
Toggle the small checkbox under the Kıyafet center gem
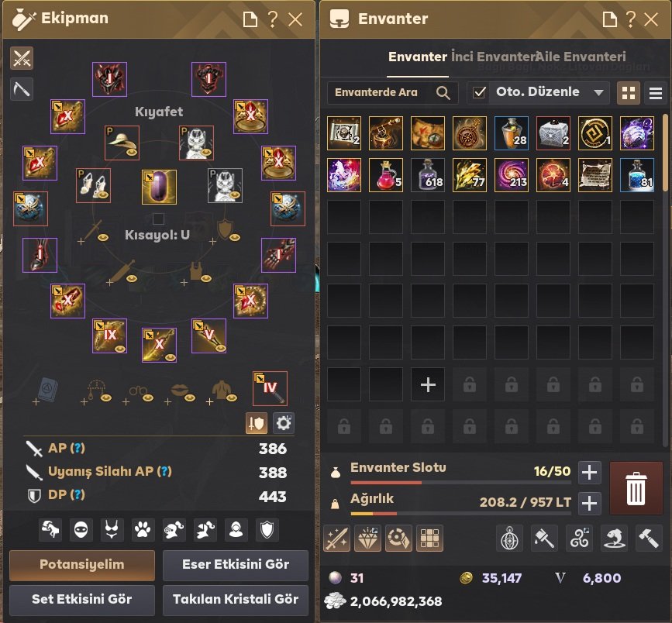pos(158,219)
